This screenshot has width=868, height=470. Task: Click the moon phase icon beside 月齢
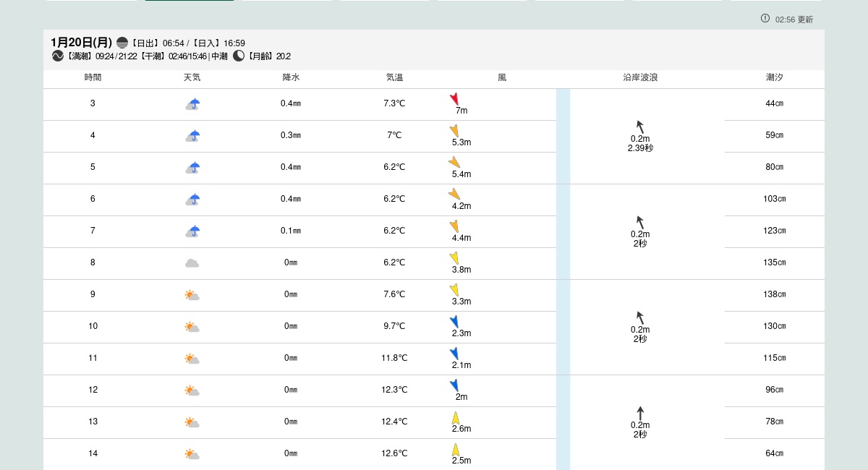(239, 56)
